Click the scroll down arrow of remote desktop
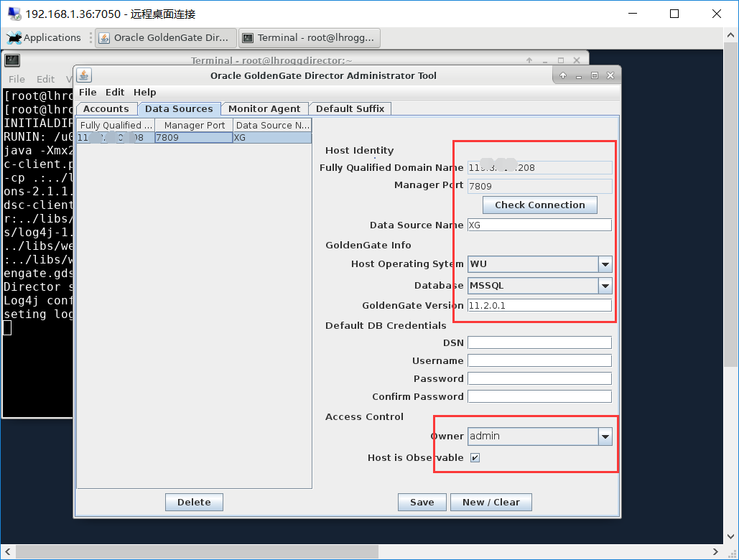 730,536
